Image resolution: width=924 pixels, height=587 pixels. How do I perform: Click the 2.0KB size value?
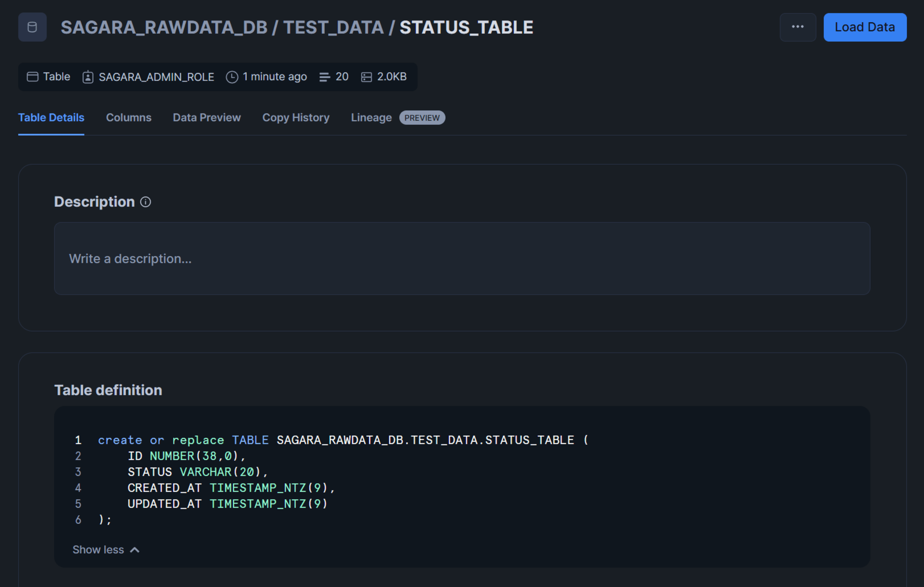coord(392,77)
